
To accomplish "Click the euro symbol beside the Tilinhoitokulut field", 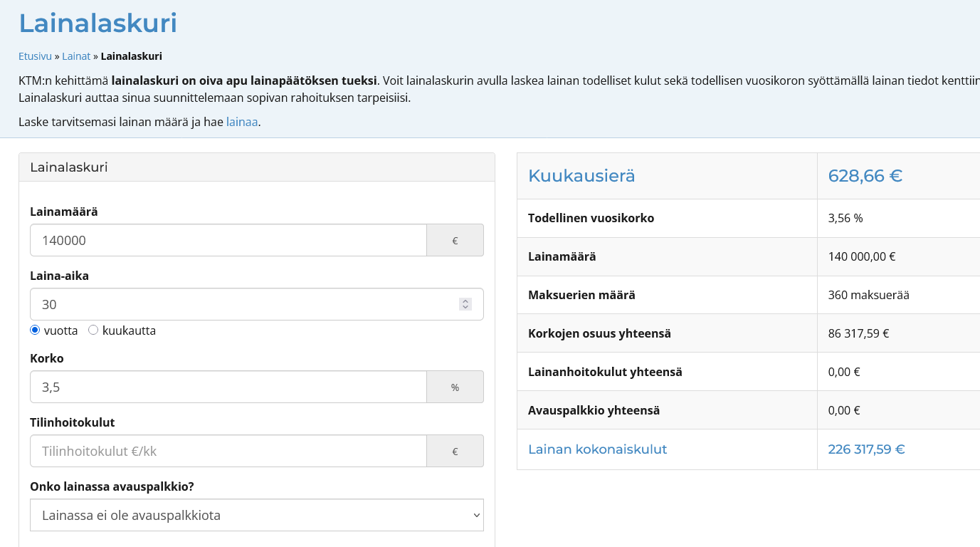I will tap(455, 452).
